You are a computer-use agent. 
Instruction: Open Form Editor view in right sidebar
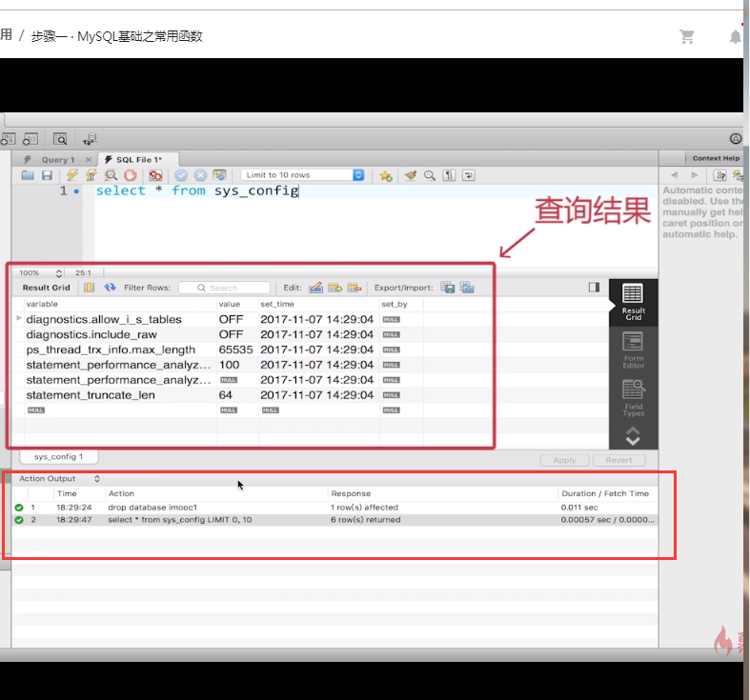coord(633,351)
